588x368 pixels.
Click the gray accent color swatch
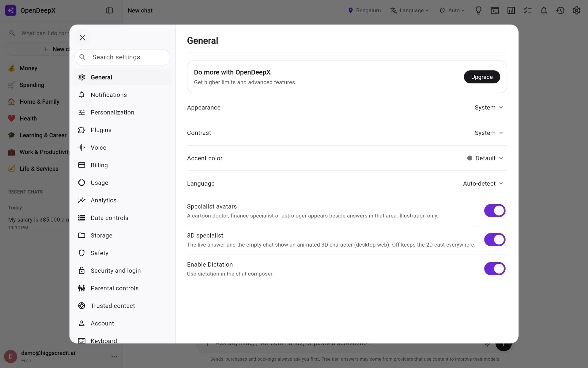pyautogui.click(x=469, y=158)
